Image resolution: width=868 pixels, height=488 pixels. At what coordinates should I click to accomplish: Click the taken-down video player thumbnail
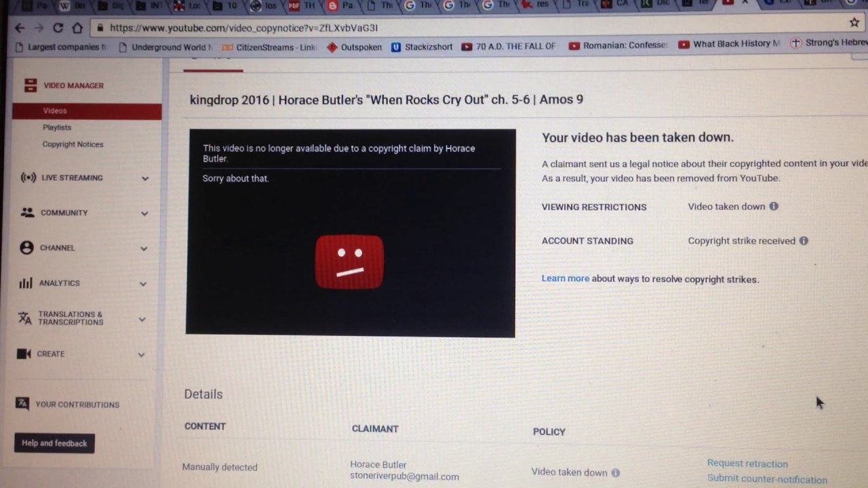[351, 232]
